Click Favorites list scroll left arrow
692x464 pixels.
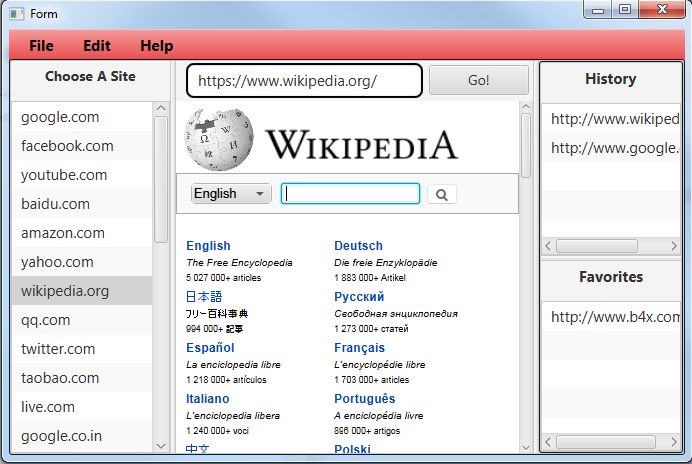coord(548,441)
